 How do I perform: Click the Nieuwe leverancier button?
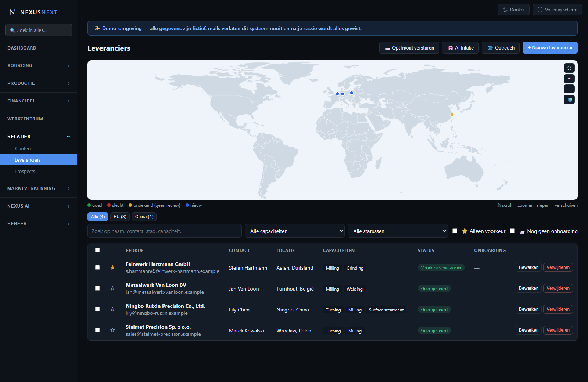tap(550, 48)
